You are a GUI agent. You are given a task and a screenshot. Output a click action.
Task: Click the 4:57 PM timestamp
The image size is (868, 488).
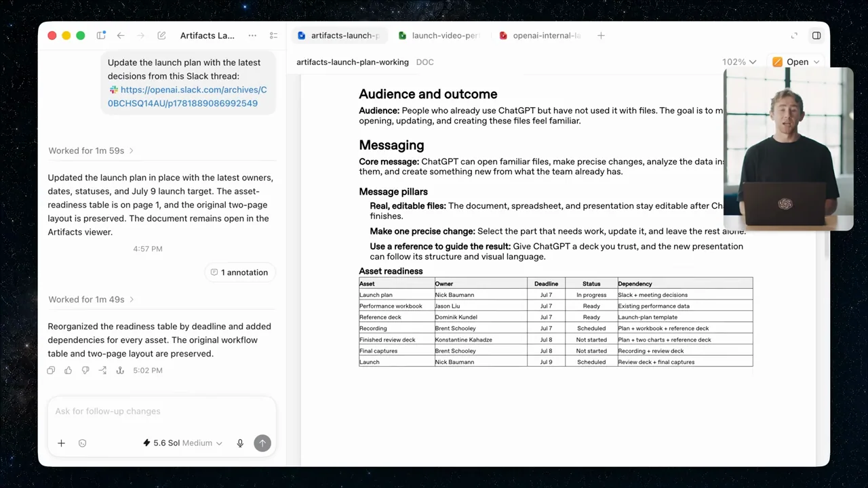[x=148, y=249]
